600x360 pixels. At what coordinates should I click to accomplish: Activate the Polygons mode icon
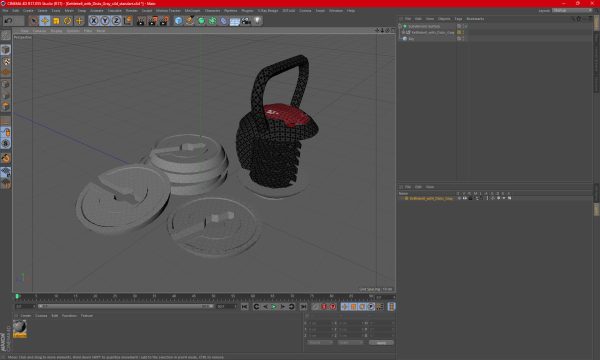click(6, 106)
